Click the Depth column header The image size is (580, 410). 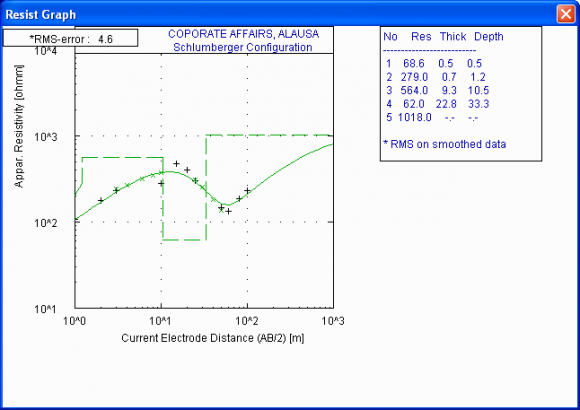coord(489,37)
